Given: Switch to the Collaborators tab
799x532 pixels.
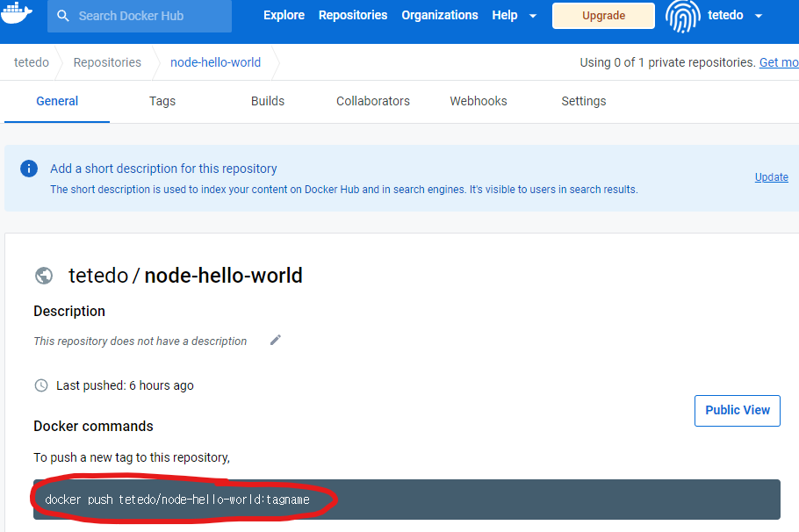Looking at the screenshot, I should (373, 101).
